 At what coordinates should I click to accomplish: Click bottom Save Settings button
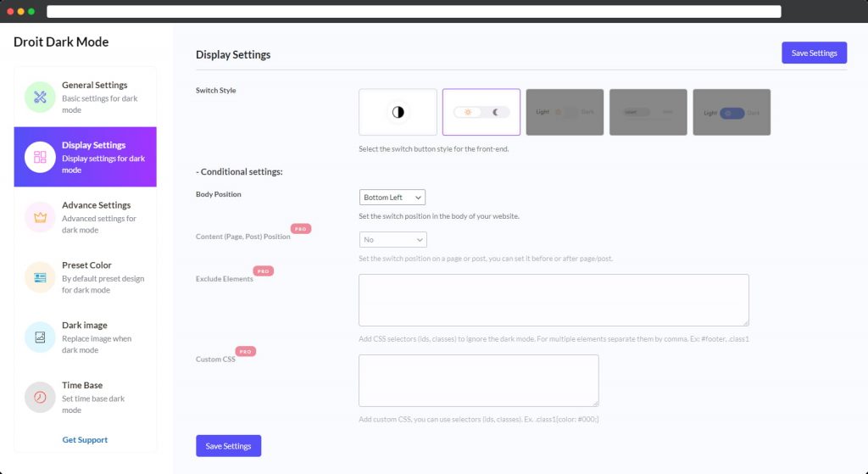(x=228, y=446)
